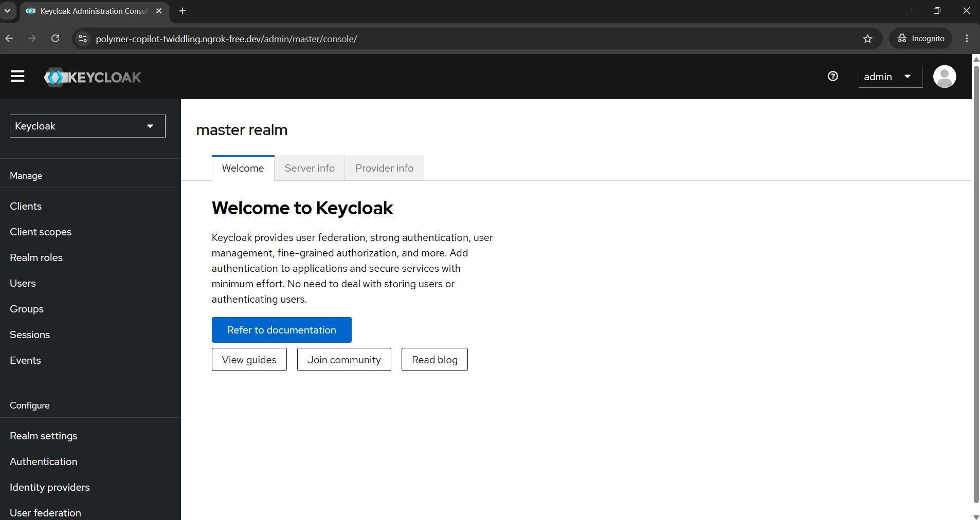
Task: Click the Keycloak logo
Action: 93,77
